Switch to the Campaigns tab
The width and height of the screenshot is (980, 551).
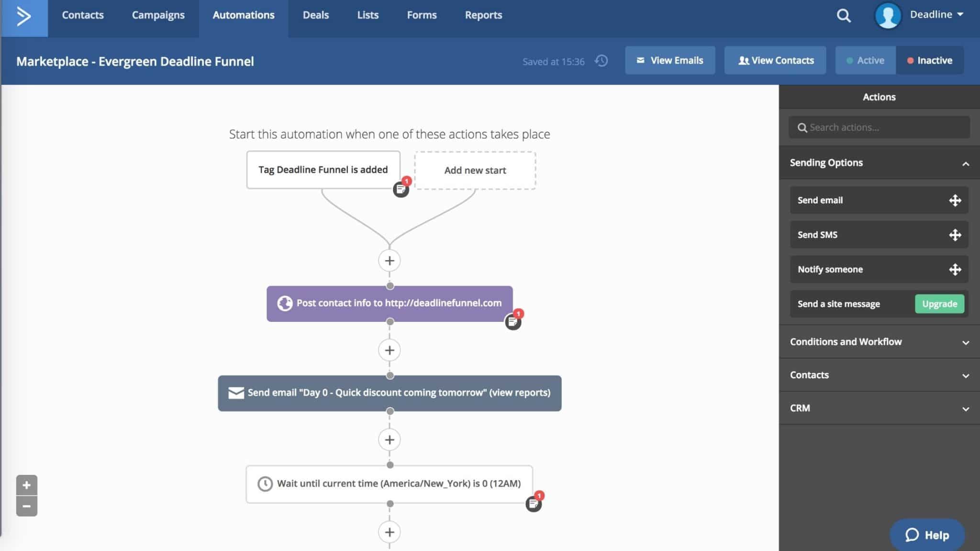tap(158, 15)
